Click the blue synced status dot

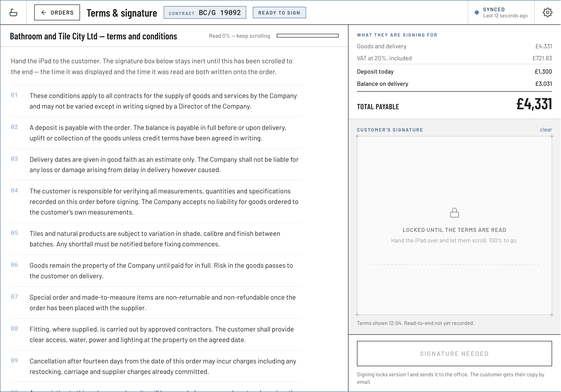pos(477,12)
